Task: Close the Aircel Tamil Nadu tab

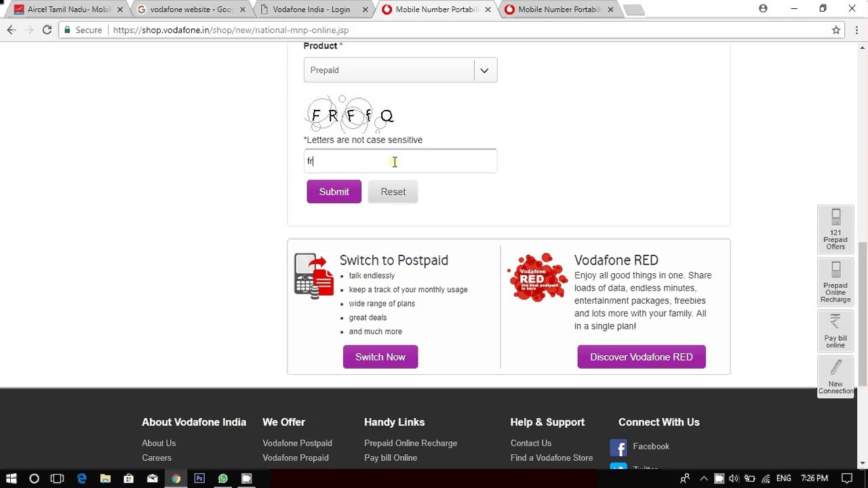Action: click(x=120, y=9)
